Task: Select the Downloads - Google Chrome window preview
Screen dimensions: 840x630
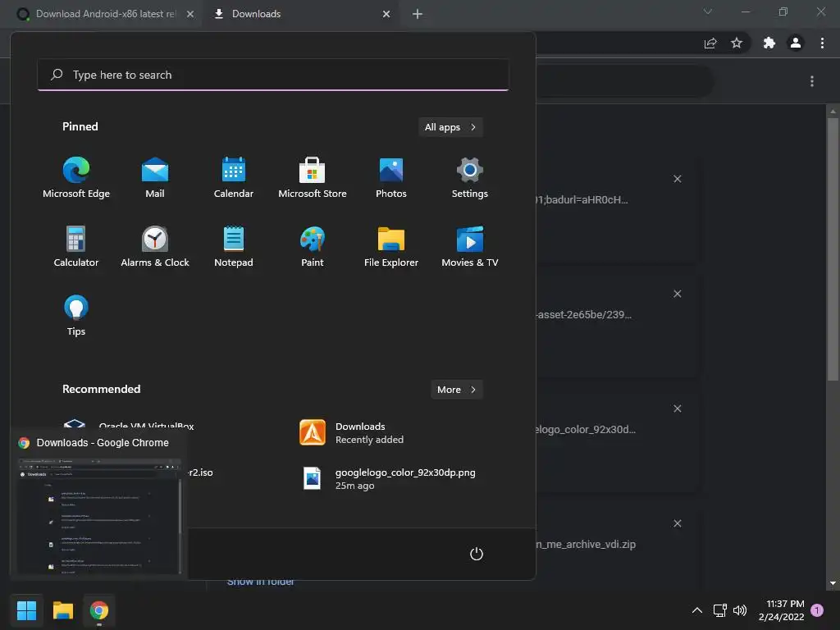Action: pyautogui.click(x=98, y=504)
